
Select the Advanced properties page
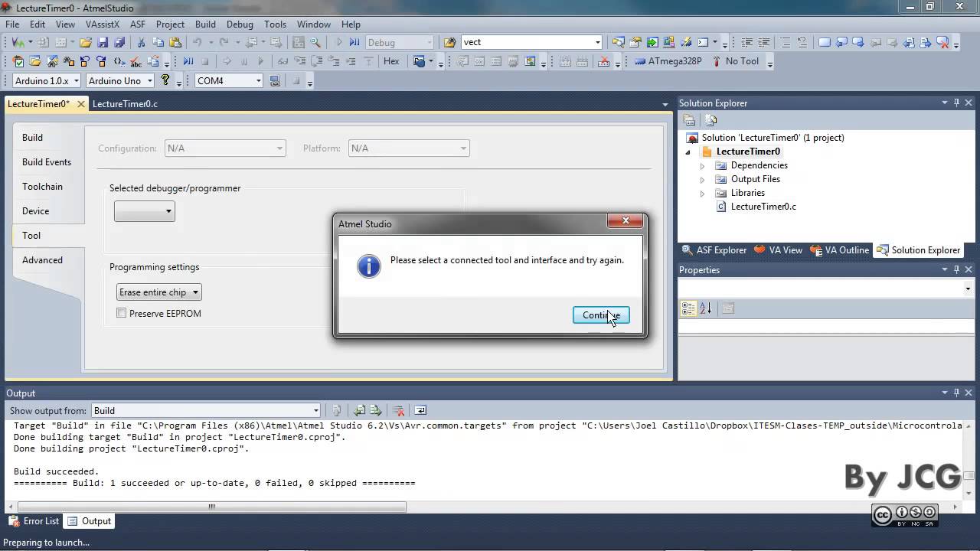[43, 260]
